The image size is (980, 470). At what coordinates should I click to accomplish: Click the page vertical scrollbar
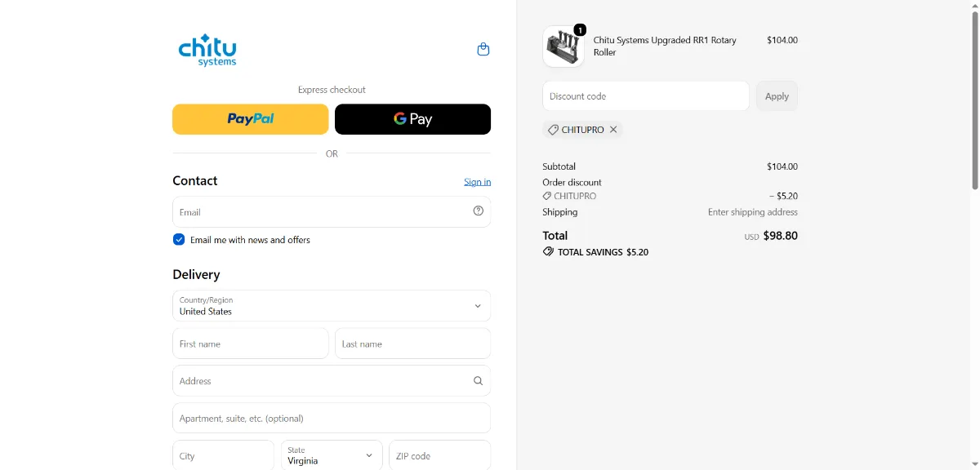pyautogui.click(x=974, y=102)
